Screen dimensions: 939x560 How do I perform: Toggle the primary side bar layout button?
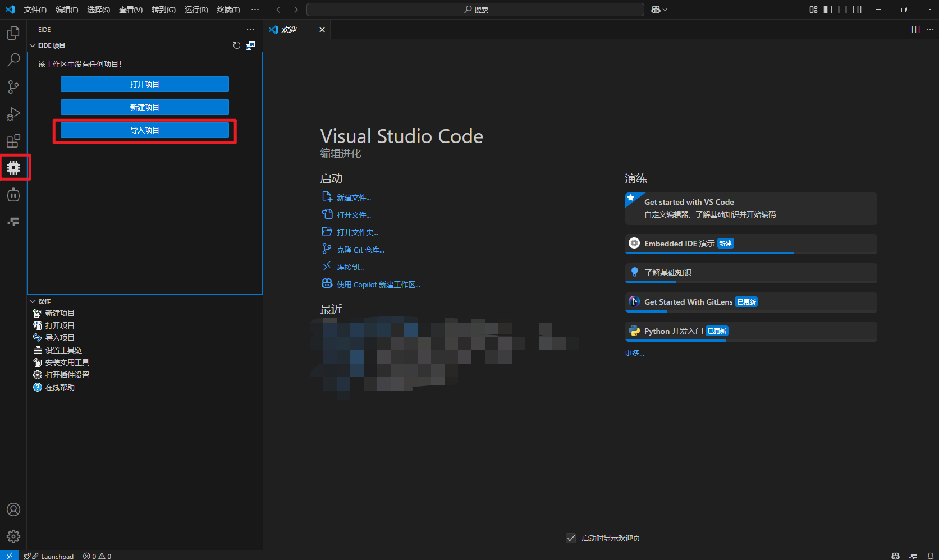point(828,10)
